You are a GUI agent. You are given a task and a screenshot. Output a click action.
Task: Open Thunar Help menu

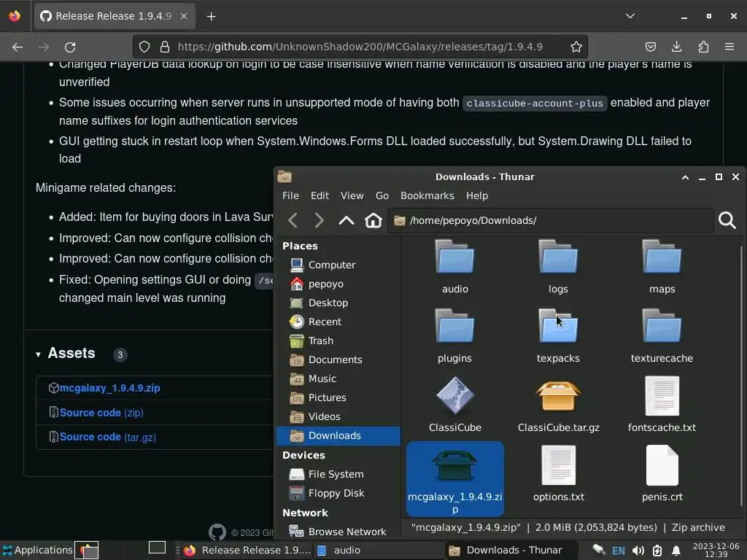(477, 195)
